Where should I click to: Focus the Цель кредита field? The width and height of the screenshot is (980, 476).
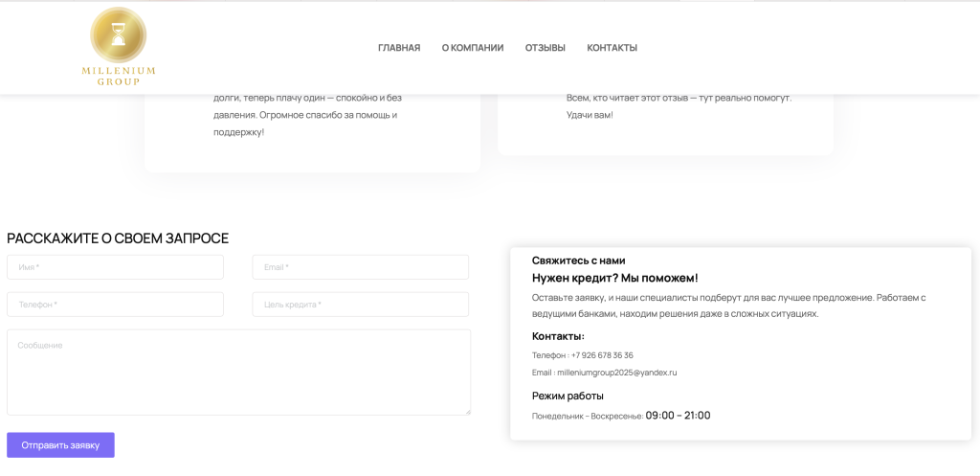[361, 305]
